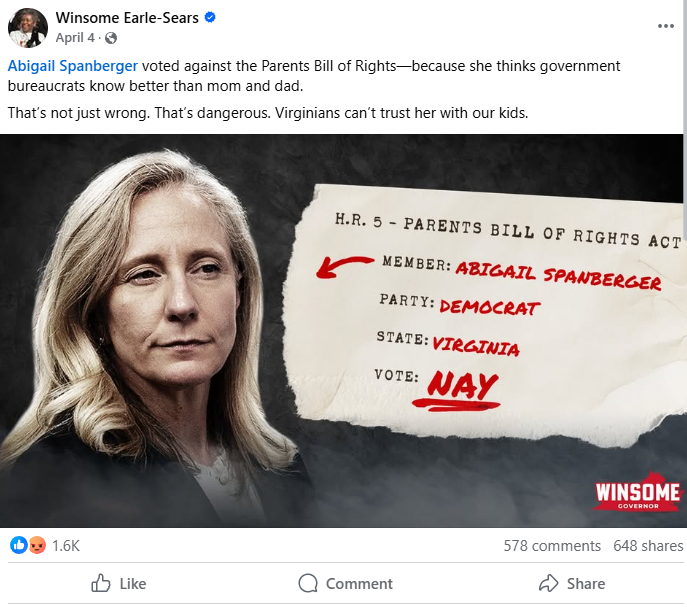687x607 pixels.
Task: Open the Winsome Earle-Sears page name link
Action: point(127,18)
